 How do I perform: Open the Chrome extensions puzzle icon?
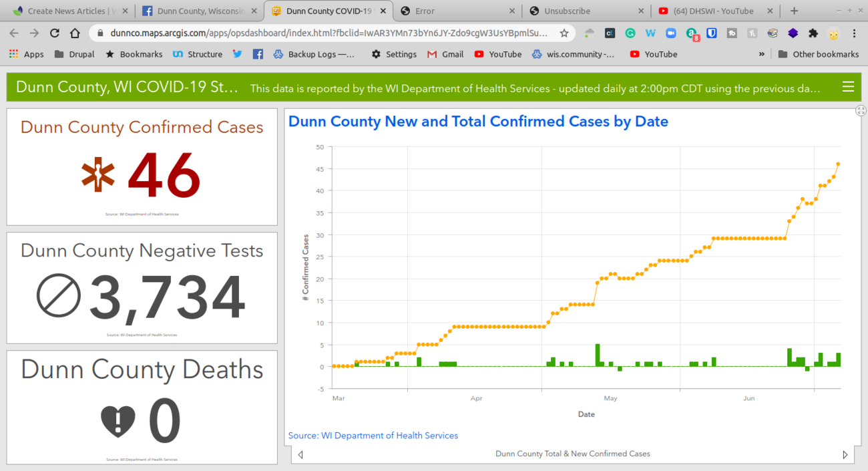point(813,33)
